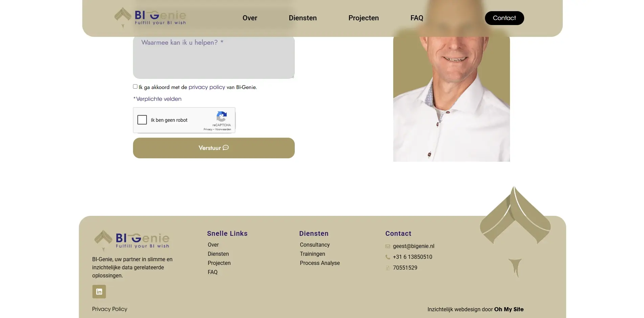Follow the Consultancy footer link
Viewport: 644px width, 318px height.
click(315, 245)
